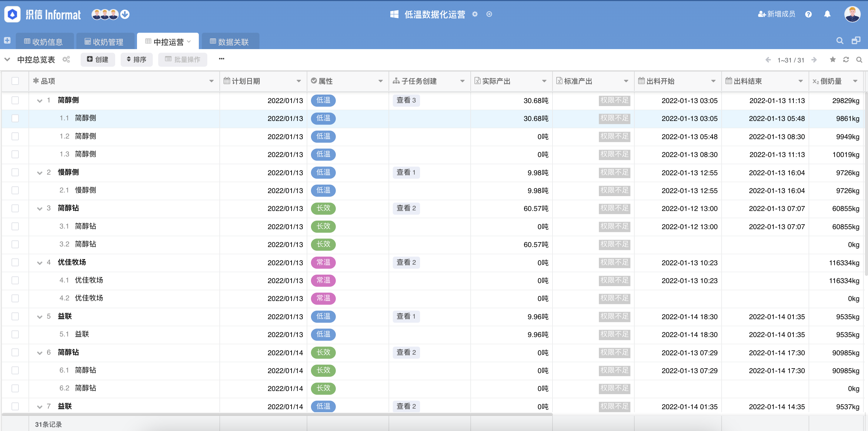Open 查看 1 subtasks for 慢醇侧
Viewport: 868px width, 431px height.
point(406,172)
